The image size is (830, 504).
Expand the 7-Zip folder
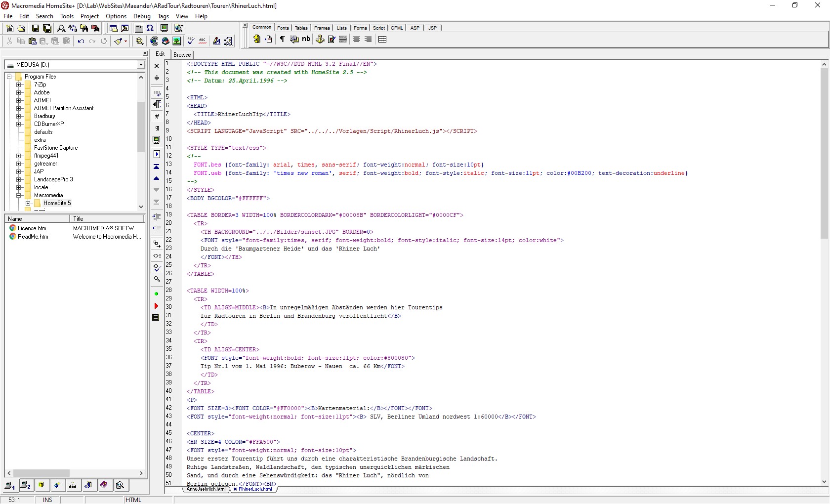pos(19,84)
